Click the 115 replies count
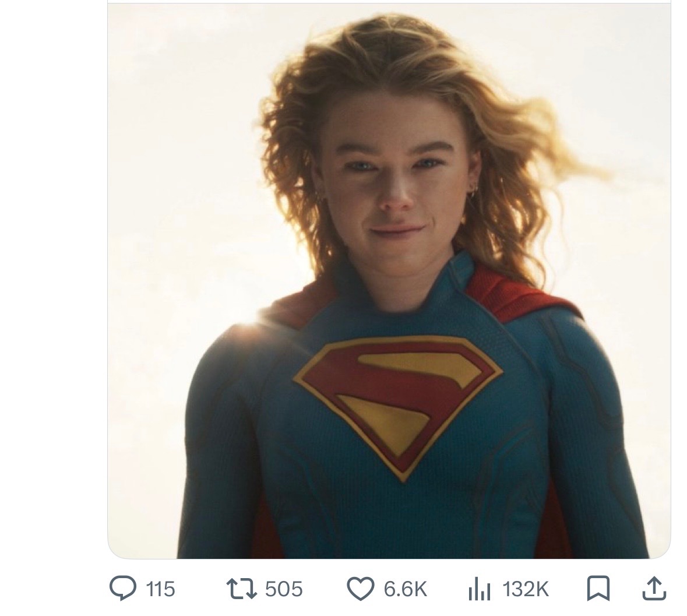687x616 pixels. 160,589
